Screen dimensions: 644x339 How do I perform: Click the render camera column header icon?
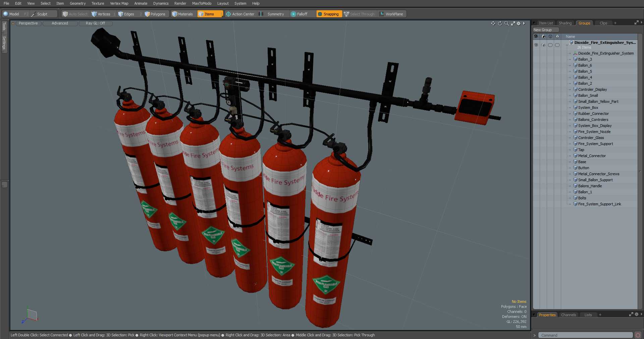(543, 37)
